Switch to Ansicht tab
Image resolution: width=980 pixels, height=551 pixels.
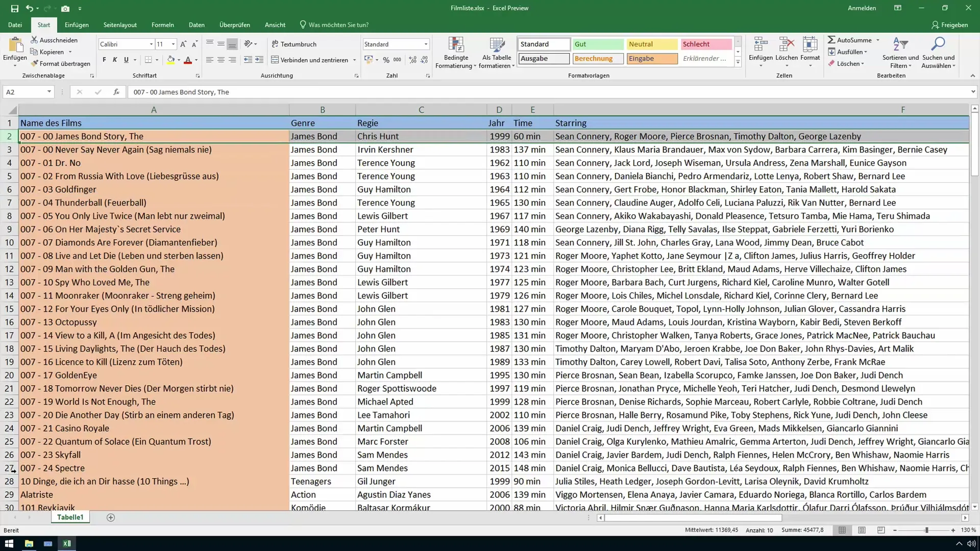pos(275,24)
